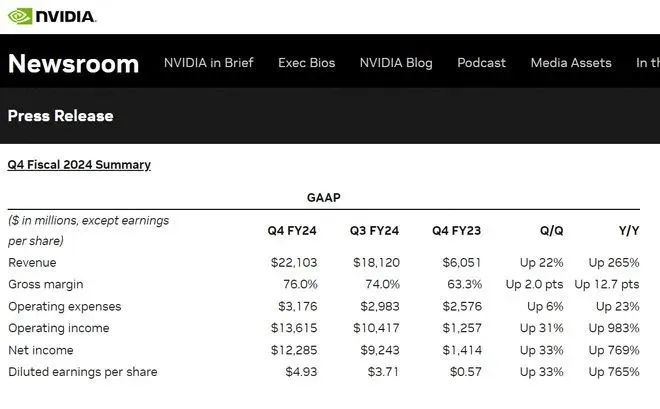Click the $12,285 net income value
660x409 pixels.
pos(294,350)
